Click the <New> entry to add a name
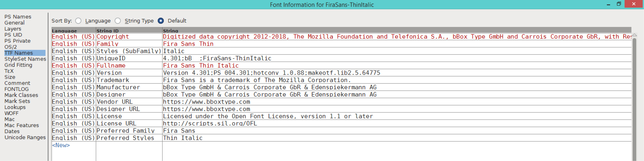Viewport: 644px width, 161px height. click(61, 145)
